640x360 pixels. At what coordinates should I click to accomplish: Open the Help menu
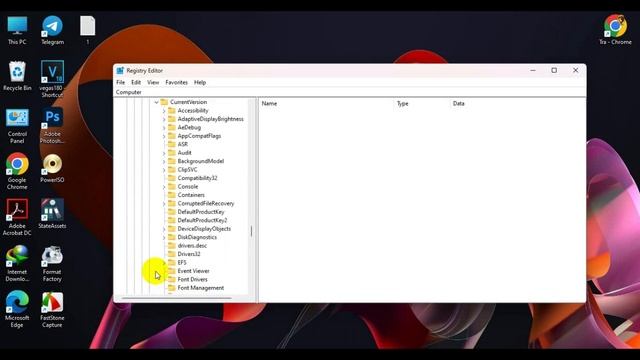pyautogui.click(x=200, y=82)
